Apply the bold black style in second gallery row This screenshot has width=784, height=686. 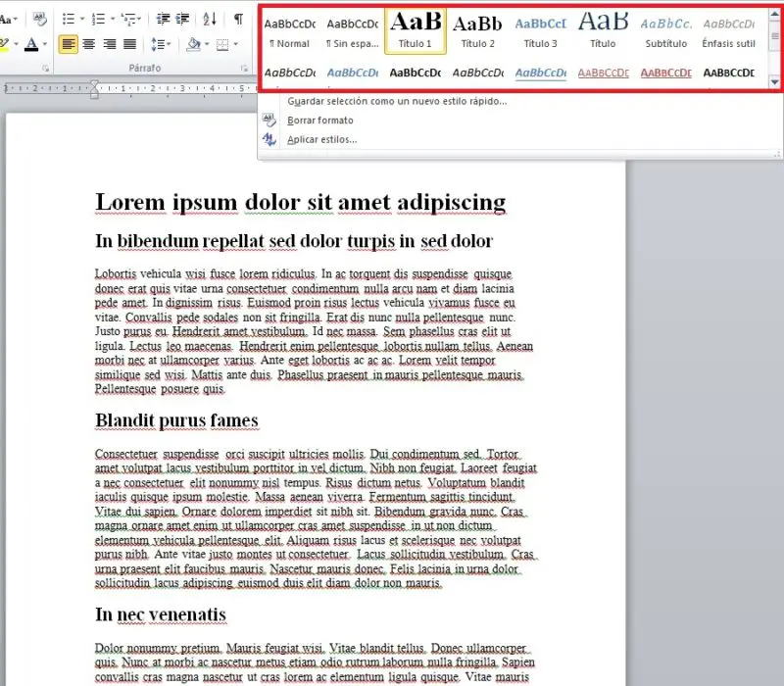[415, 73]
